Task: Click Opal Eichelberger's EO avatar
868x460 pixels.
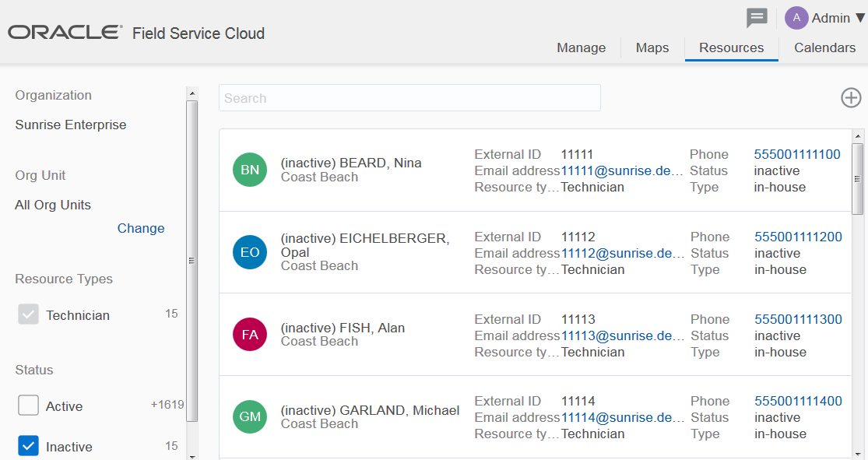Action: (x=250, y=252)
